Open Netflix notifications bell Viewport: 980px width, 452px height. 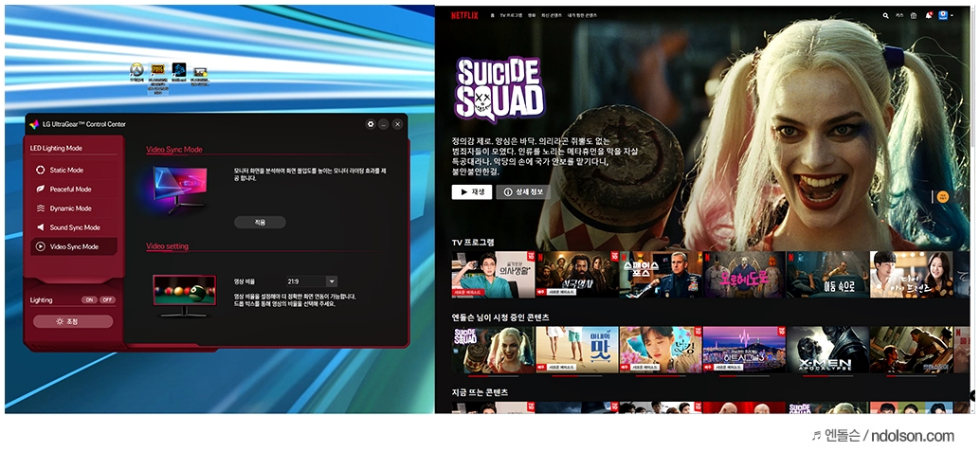(929, 15)
